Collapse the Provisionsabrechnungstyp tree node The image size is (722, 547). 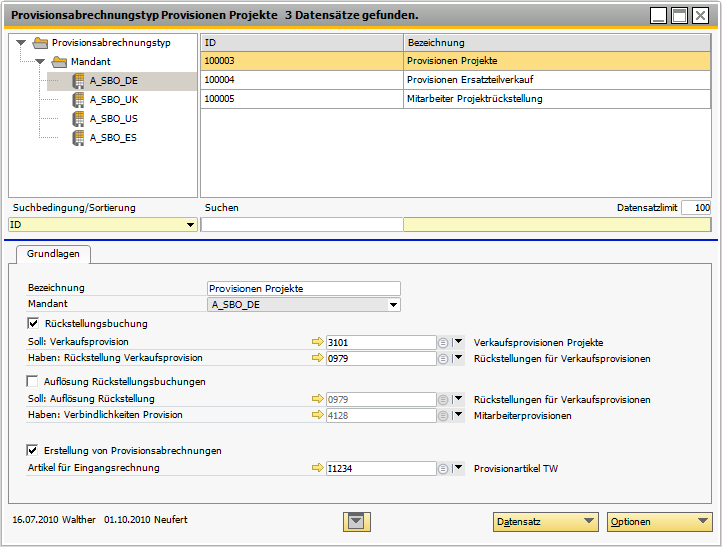pyautogui.click(x=21, y=43)
